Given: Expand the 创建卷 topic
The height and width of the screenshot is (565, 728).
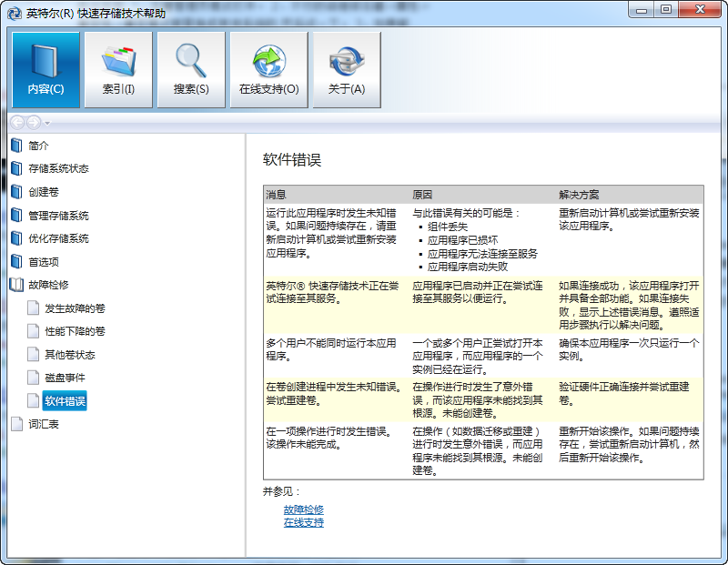Looking at the screenshot, I should (44, 192).
